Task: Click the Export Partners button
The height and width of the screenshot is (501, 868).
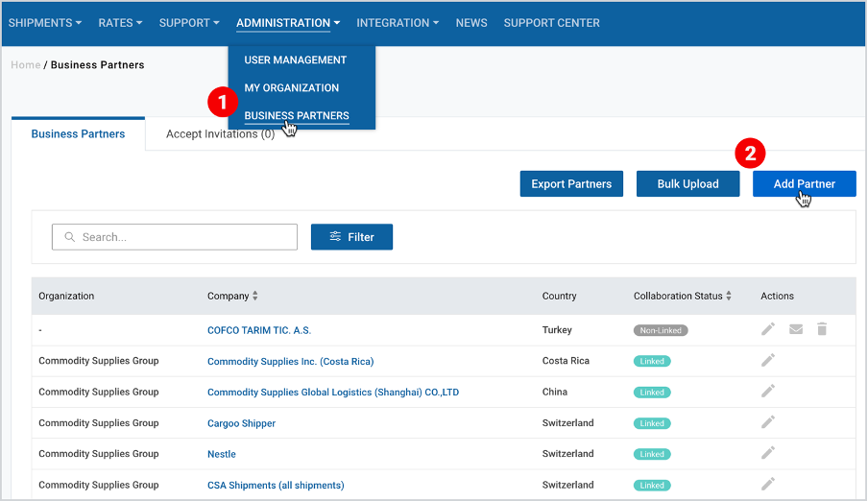Action: pos(571,183)
